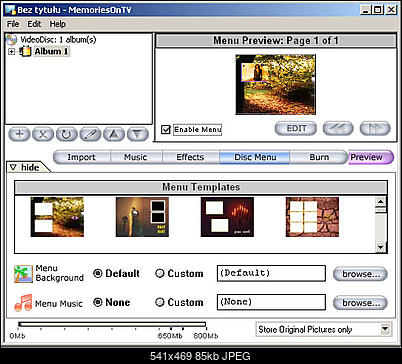The image size is (402, 364).
Task: Open the File menu
Action: pyautogui.click(x=13, y=24)
